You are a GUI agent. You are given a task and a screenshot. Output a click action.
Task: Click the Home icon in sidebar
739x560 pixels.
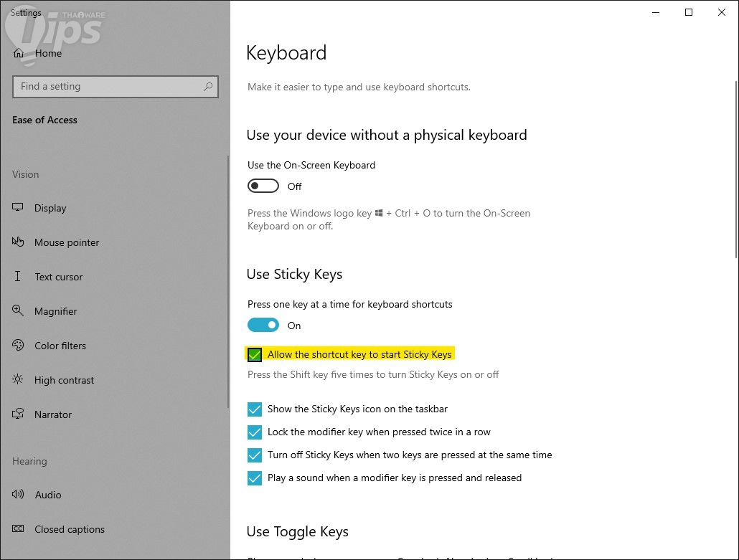click(19, 53)
